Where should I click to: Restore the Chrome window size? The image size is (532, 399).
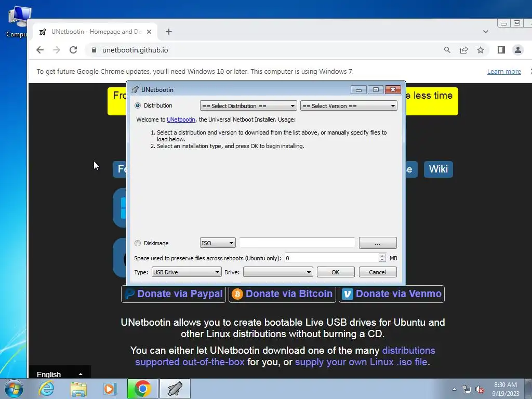[517, 23]
